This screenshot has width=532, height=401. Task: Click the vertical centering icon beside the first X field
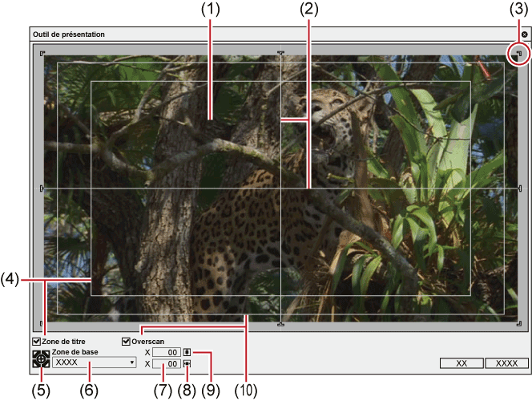point(187,352)
